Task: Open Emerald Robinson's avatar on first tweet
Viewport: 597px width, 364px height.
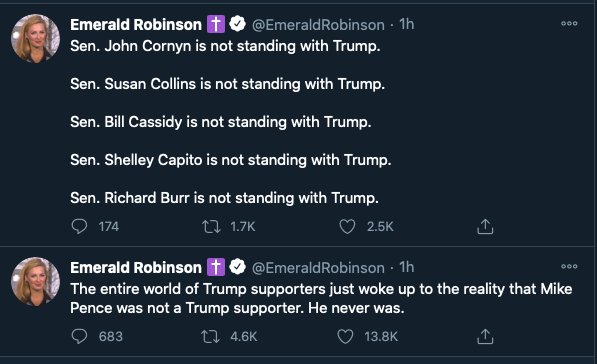Action: coord(35,38)
